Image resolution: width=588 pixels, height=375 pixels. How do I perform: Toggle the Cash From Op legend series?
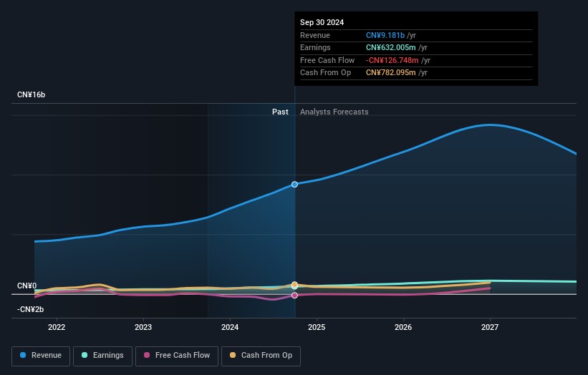261,356
